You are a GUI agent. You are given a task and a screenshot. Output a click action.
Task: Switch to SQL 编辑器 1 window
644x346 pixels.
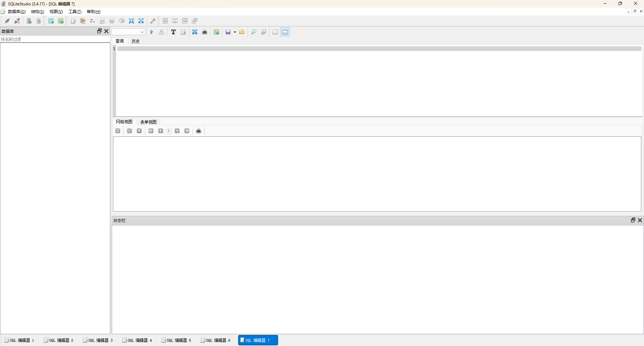pos(19,340)
